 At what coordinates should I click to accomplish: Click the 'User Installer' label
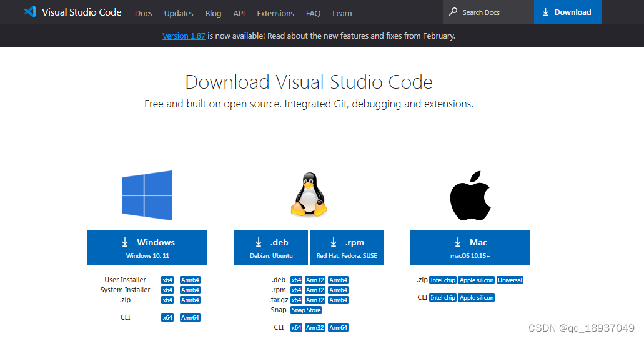point(126,280)
